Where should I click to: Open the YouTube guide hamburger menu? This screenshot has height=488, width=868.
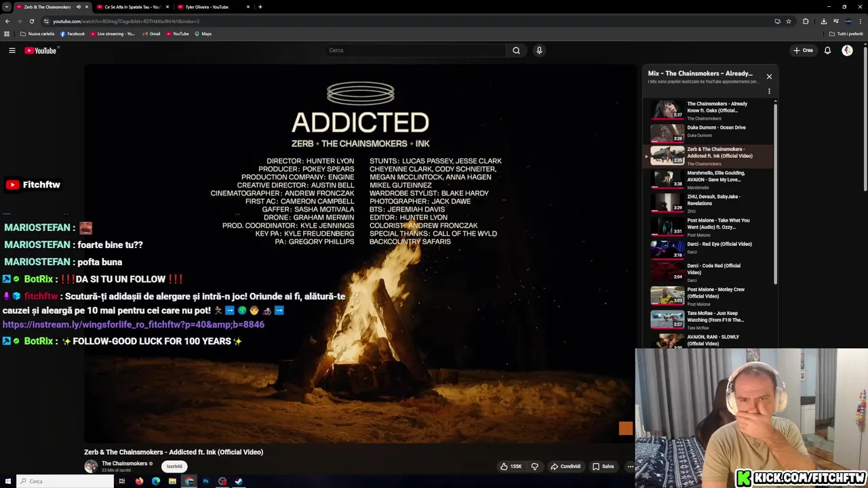click(x=12, y=50)
